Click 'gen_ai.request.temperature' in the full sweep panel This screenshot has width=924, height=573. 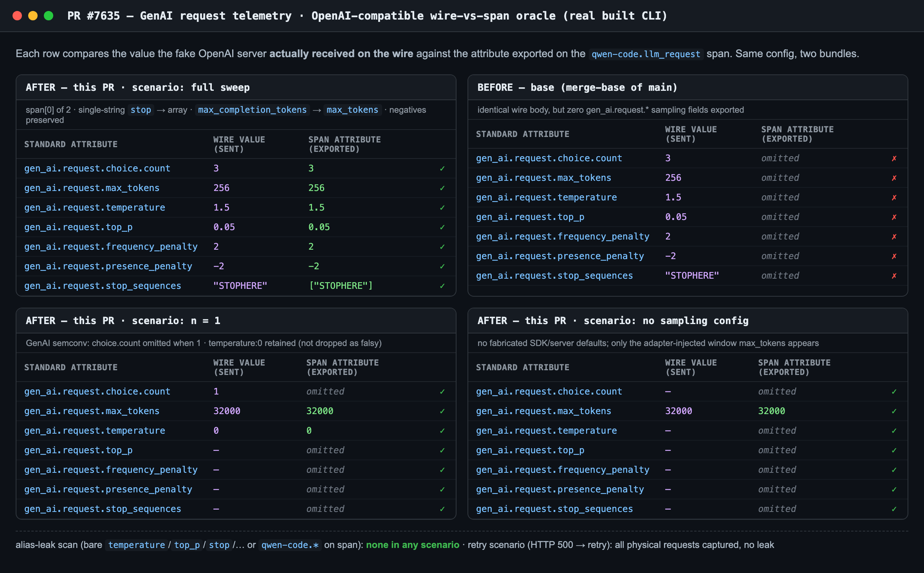coord(95,207)
